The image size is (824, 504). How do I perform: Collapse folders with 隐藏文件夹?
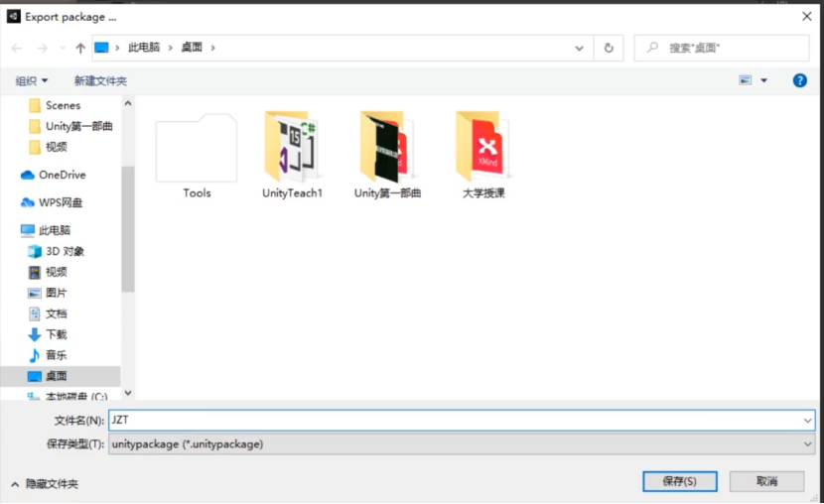[46, 484]
